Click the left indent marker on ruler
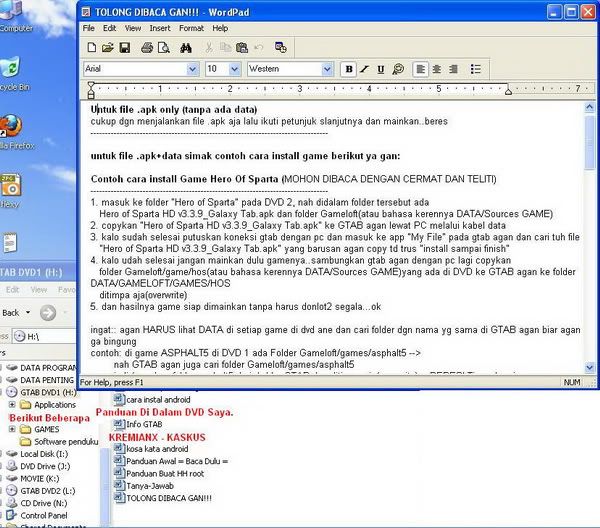The image size is (600, 528). point(91,93)
